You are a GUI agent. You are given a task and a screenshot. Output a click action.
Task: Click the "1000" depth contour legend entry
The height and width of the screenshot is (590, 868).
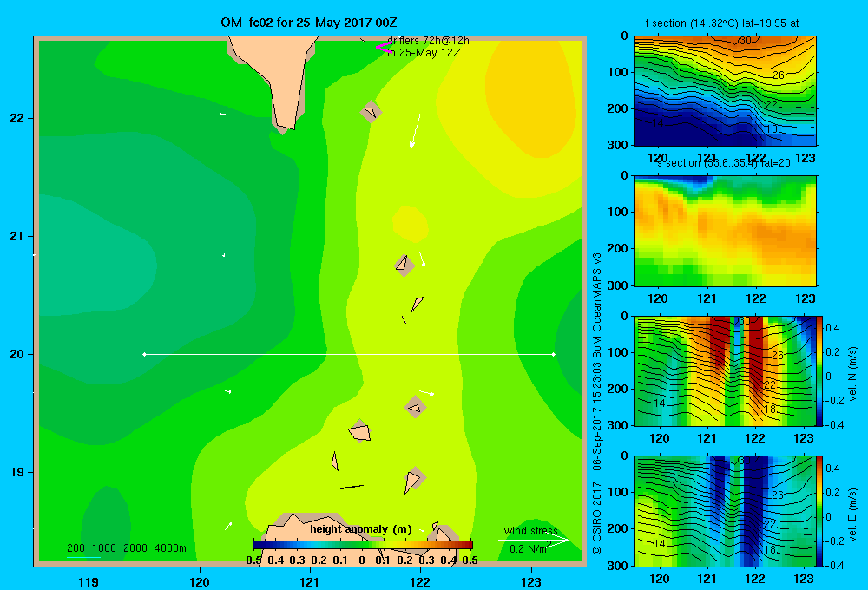coord(103,548)
